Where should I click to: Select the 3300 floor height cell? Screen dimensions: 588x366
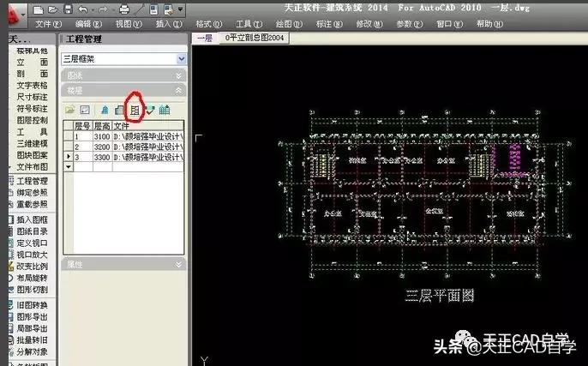point(102,157)
